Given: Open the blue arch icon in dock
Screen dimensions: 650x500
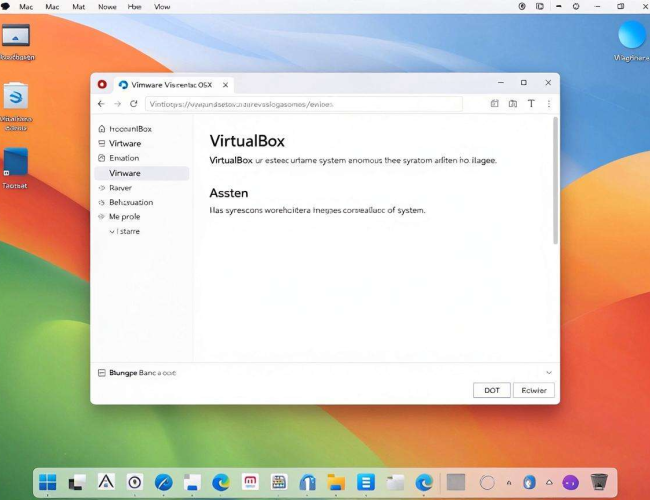Looking at the screenshot, I should tap(307, 483).
